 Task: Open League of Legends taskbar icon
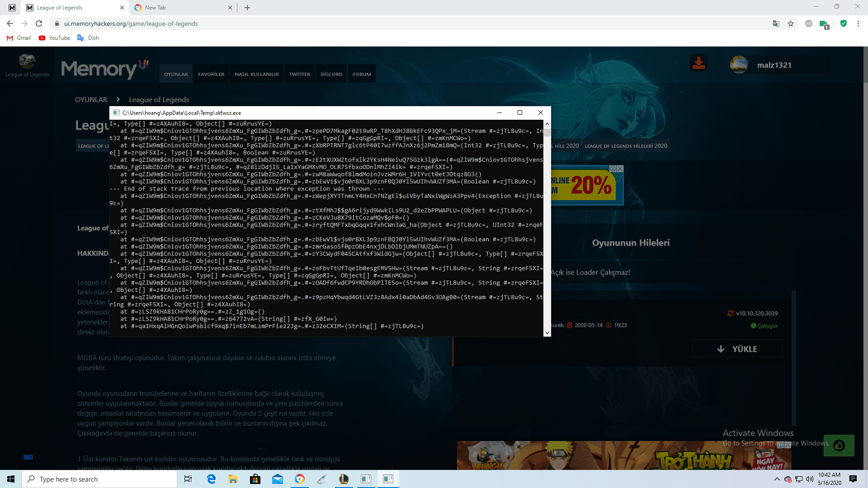[x=344, y=479]
